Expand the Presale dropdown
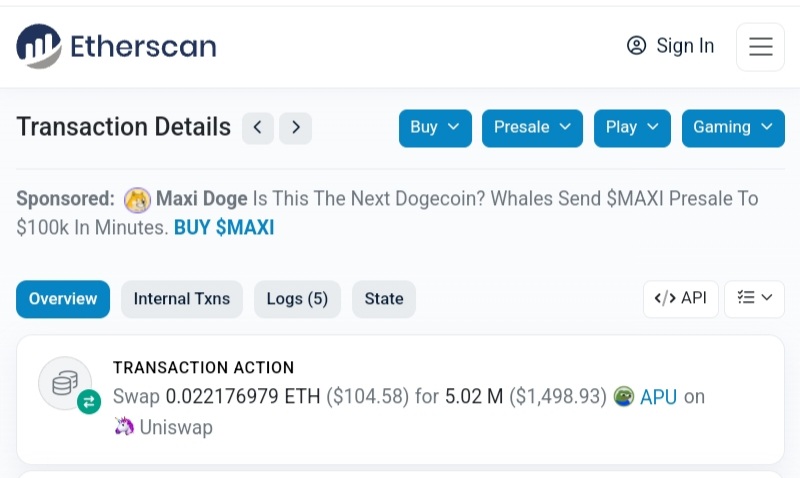Image resolution: width=800 pixels, height=478 pixels. (x=532, y=128)
